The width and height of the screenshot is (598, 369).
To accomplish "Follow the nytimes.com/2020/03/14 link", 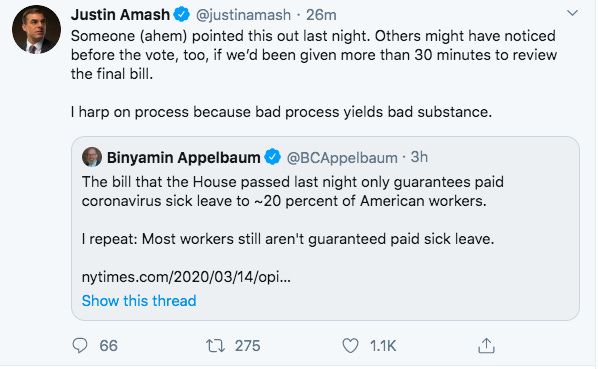I will (186, 277).
